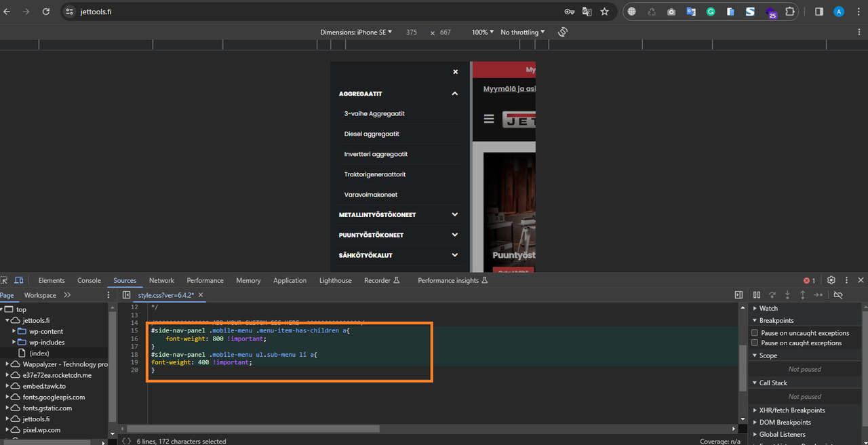Enable Pause on caught exceptions
Viewport: 868px width, 445px height.
click(755, 343)
